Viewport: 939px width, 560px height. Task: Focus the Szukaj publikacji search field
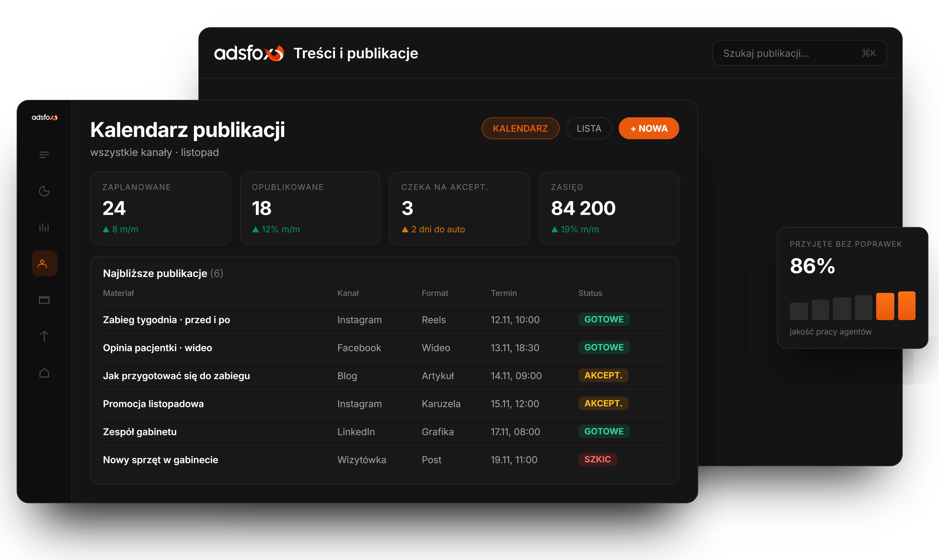point(799,53)
